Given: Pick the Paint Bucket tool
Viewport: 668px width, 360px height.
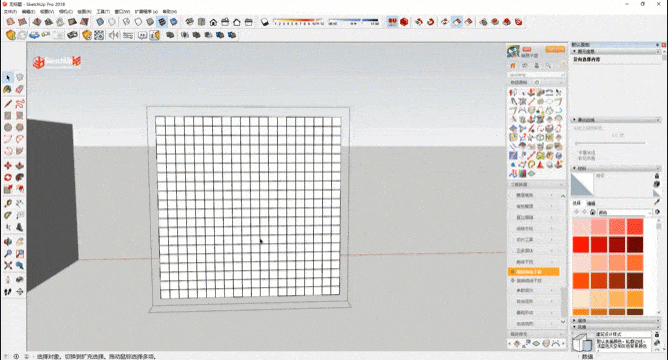Looking at the screenshot, I should click(8, 89).
